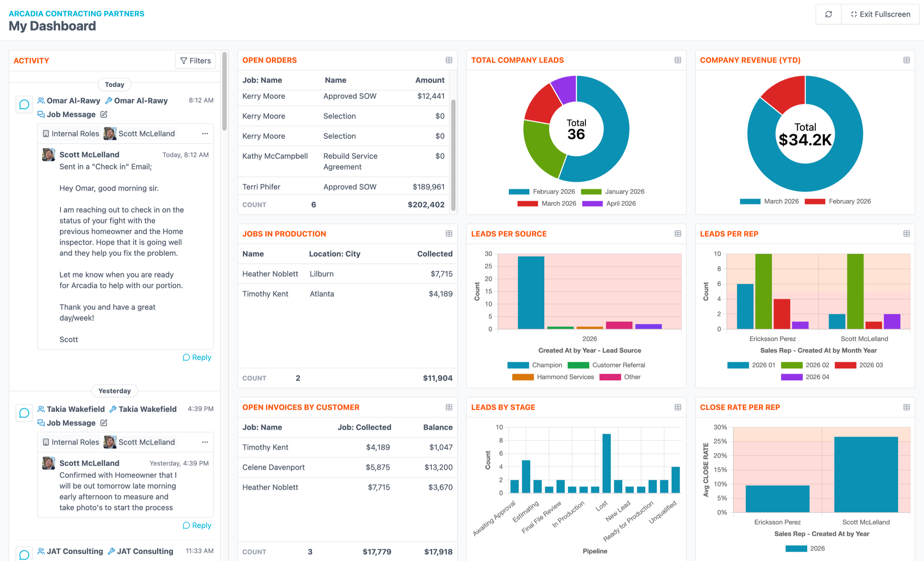The image size is (924, 561).
Task: Click table icon in Leads Per Source panel
Action: coord(677,234)
